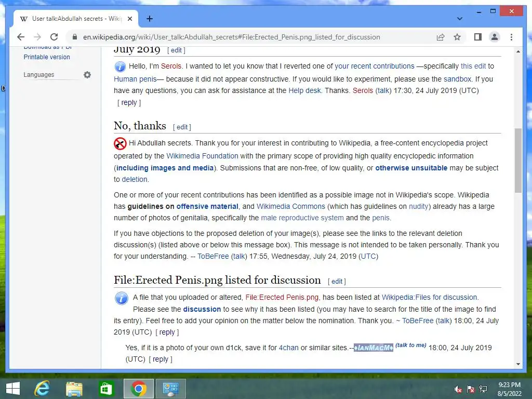Open the 'otherwise unsuitable' link

(411, 168)
